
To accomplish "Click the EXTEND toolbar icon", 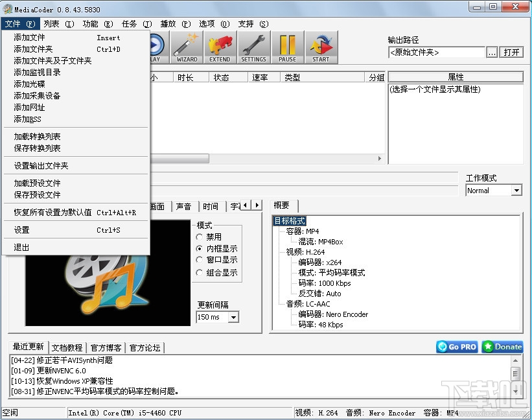I will (x=220, y=47).
